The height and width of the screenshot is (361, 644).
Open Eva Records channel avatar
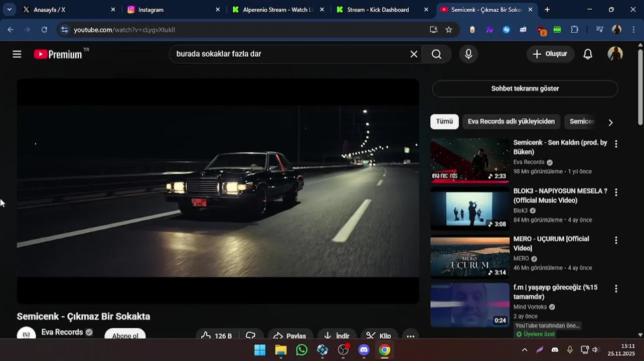click(26, 333)
